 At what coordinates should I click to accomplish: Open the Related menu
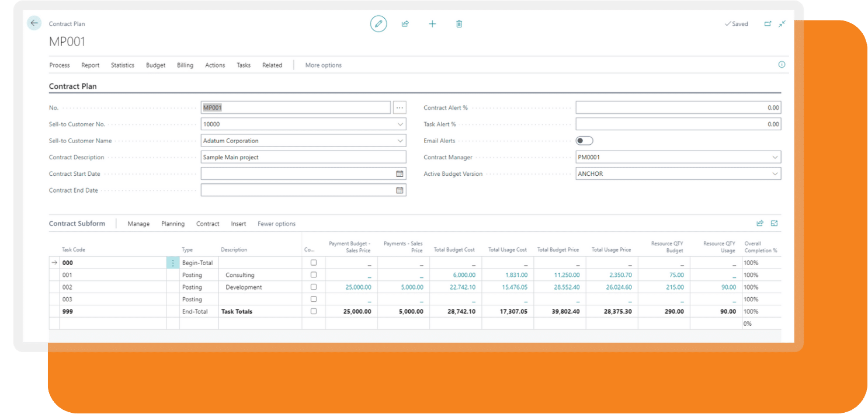point(272,65)
